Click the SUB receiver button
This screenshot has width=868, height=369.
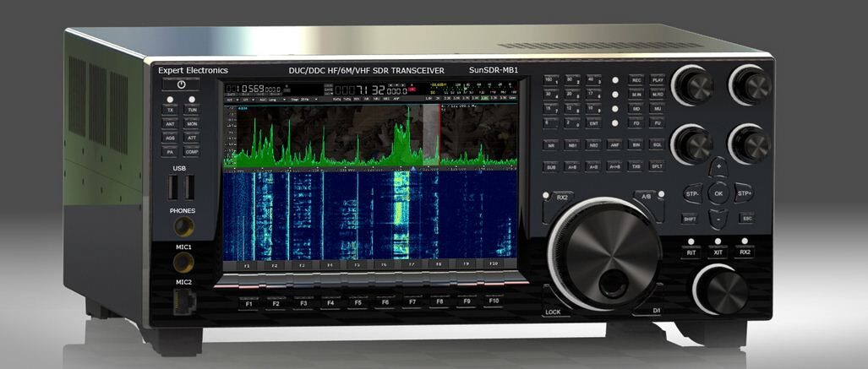pos(550,166)
